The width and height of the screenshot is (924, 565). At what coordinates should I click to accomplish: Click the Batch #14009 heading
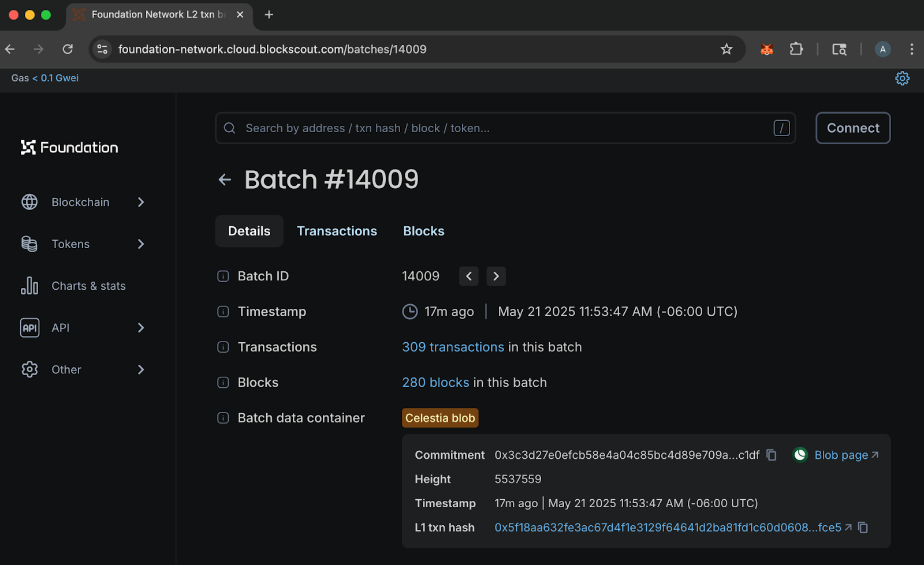[331, 179]
